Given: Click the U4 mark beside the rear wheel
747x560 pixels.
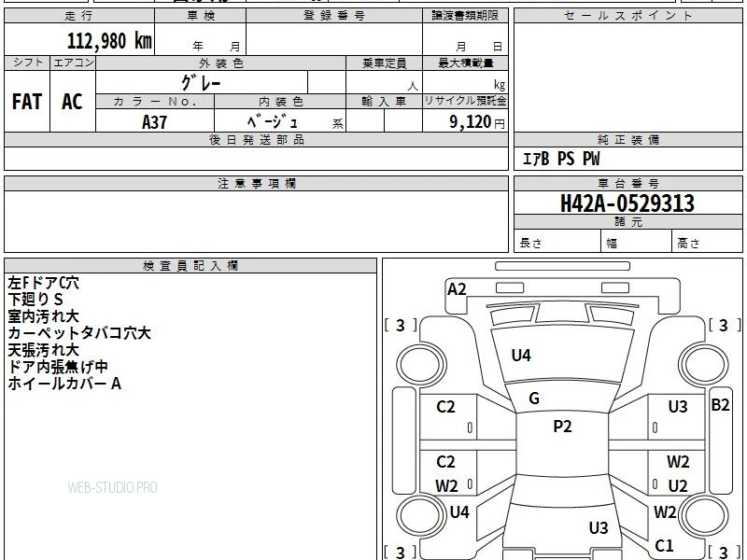Looking at the screenshot, I should pyautogui.click(x=459, y=512).
